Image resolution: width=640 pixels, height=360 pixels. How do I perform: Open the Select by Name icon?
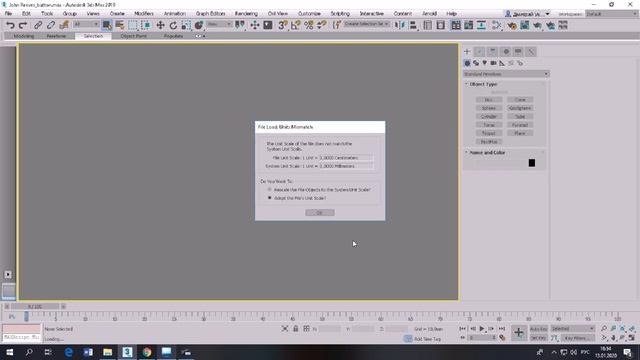click(120, 25)
